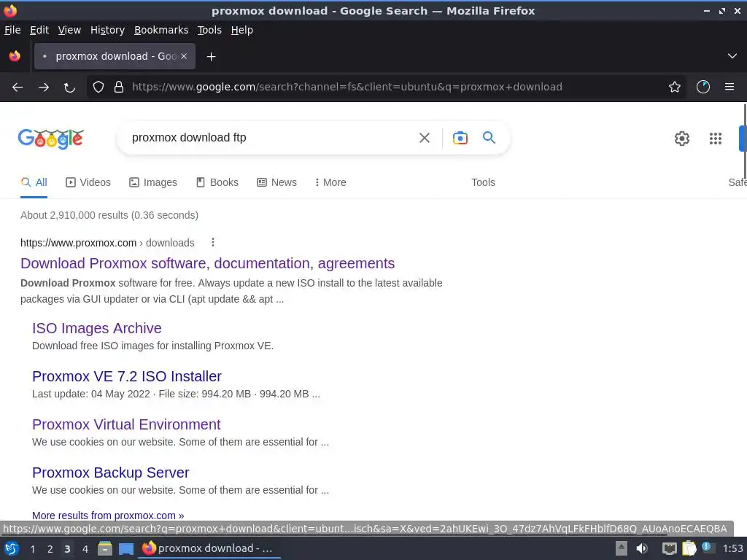
Task: Open Proxmox Virtual Environment link
Action: pos(126,424)
